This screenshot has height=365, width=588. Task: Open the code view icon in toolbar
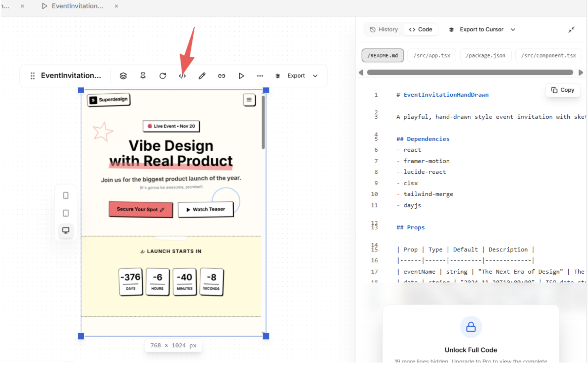click(182, 76)
